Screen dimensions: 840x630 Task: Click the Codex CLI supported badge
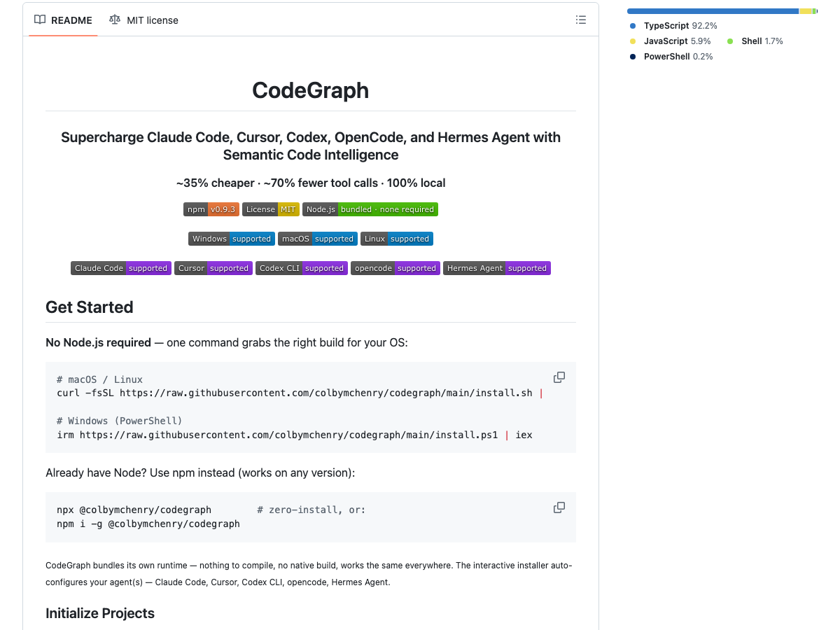coord(302,268)
